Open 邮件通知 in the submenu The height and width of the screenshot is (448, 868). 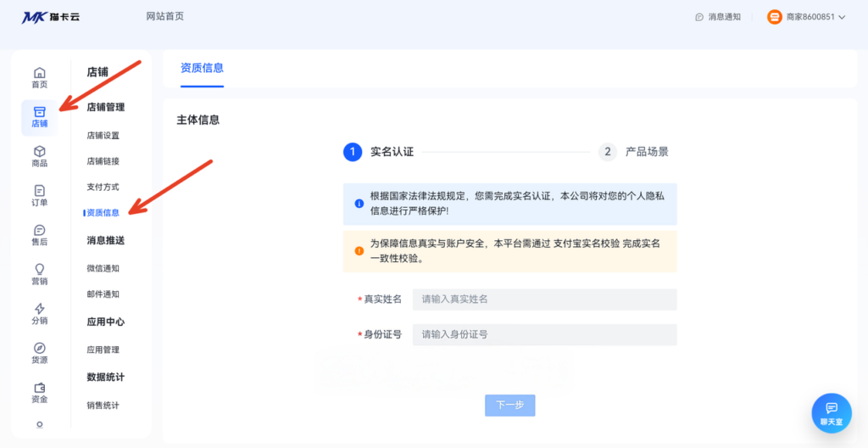tap(103, 294)
